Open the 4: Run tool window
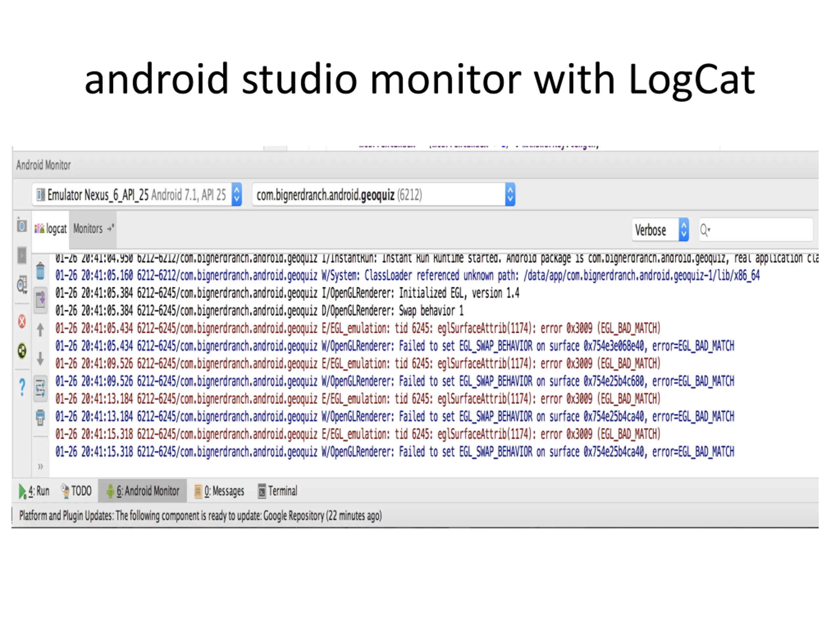This screenshot has height=630, width=840. [34, 492]
